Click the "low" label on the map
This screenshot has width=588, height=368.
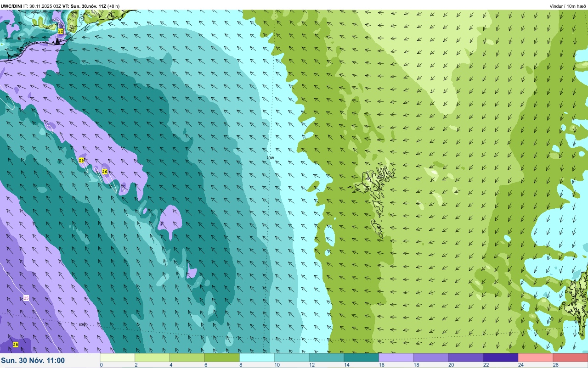(x=271, y=158)
